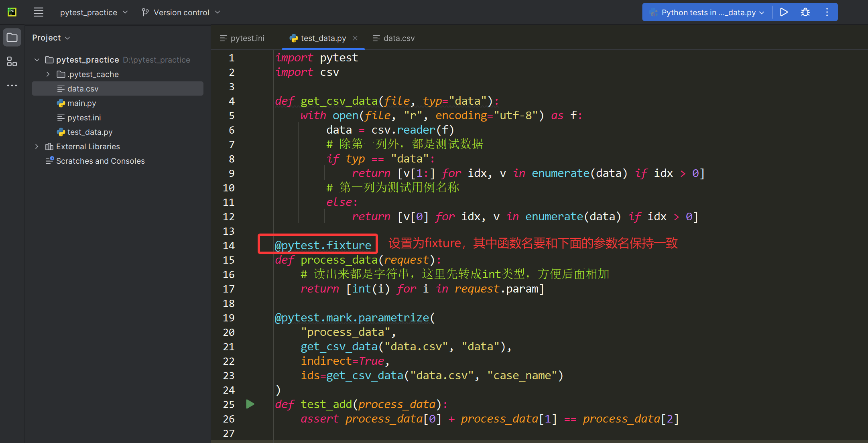
Task: Close the test_data.py tab
Action: point(355,38)
